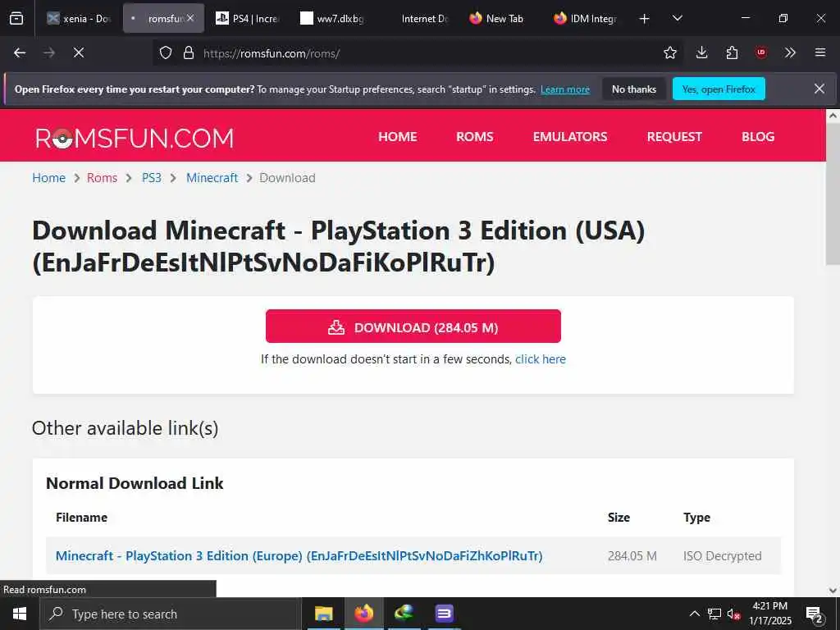Open the purple app taskbar icon
Screen dimensions: 840x630
tap(444, 614)
